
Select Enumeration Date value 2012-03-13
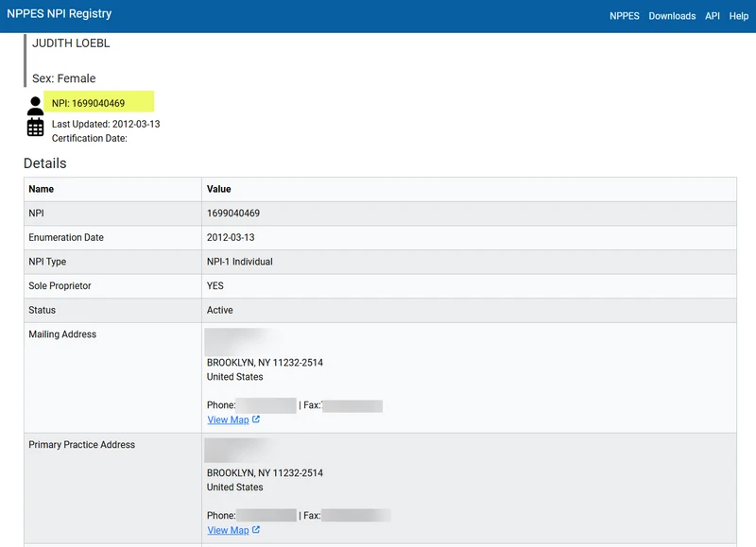tap(231, 237)
